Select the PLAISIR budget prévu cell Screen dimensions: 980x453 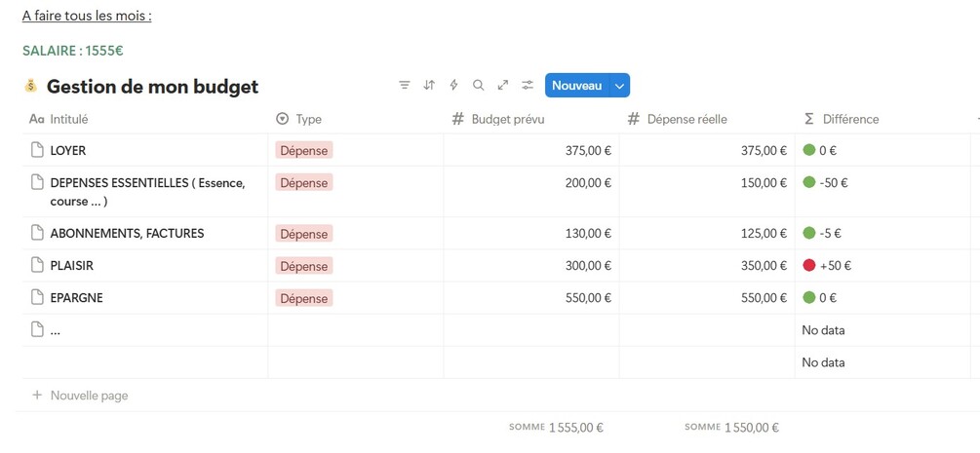point(531,265)
